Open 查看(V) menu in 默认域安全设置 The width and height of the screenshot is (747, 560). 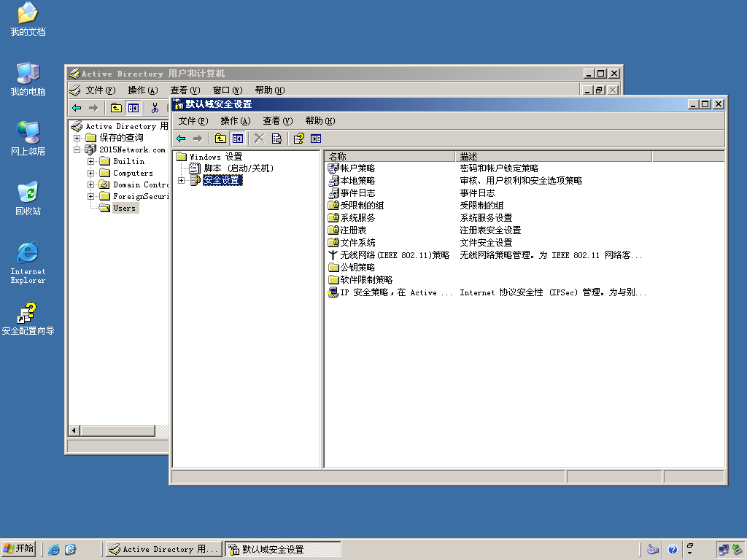pos(278,121)
